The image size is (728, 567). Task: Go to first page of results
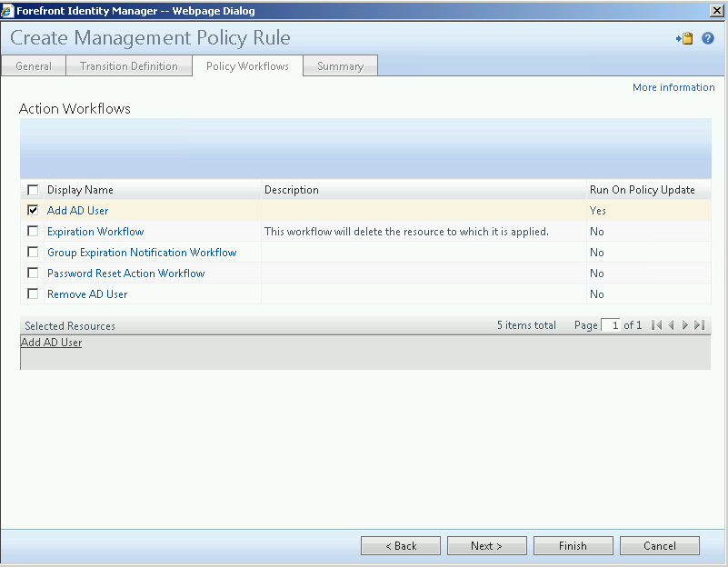pyautogui.click(x=656, y=325)
